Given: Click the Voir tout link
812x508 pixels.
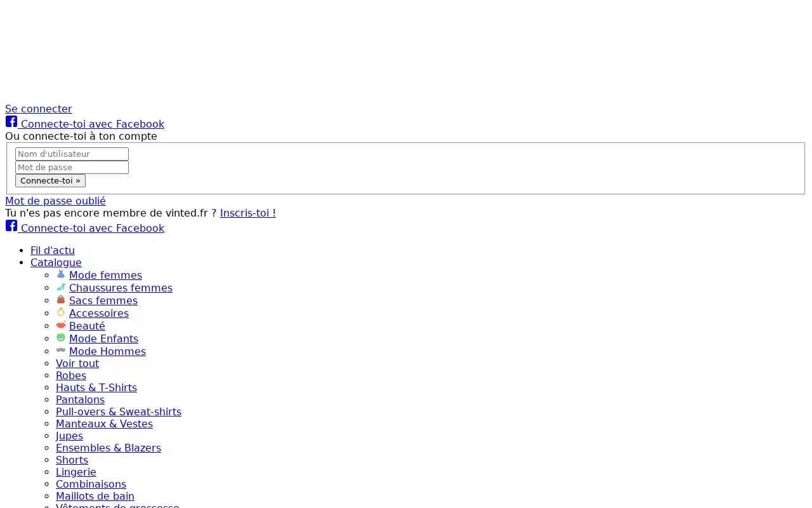Looking at the screenshot, I should point(77,364).
